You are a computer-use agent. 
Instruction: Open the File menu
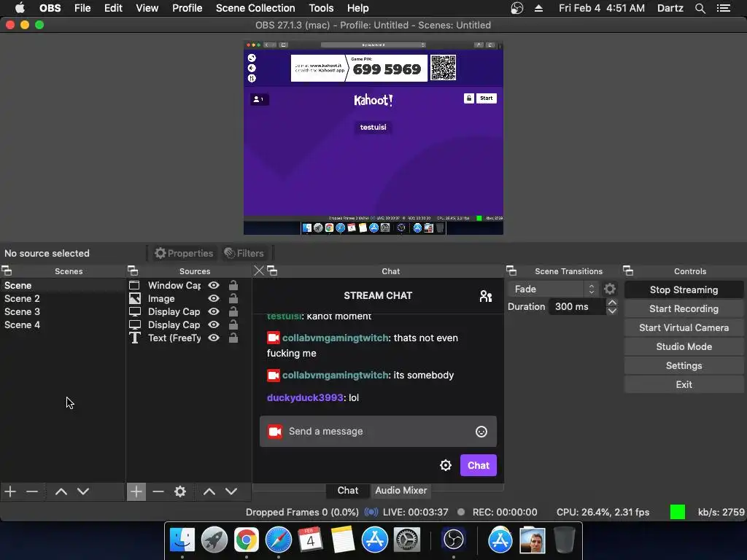click(82, 8)
